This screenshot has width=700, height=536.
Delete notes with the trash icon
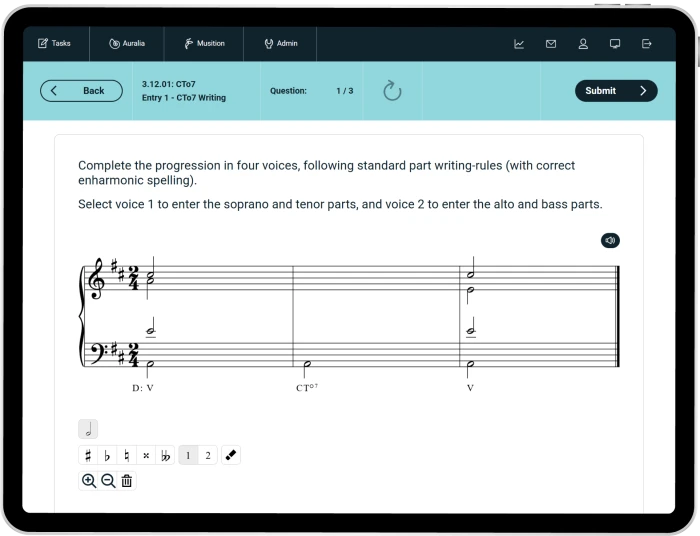(x=126, y=481)
